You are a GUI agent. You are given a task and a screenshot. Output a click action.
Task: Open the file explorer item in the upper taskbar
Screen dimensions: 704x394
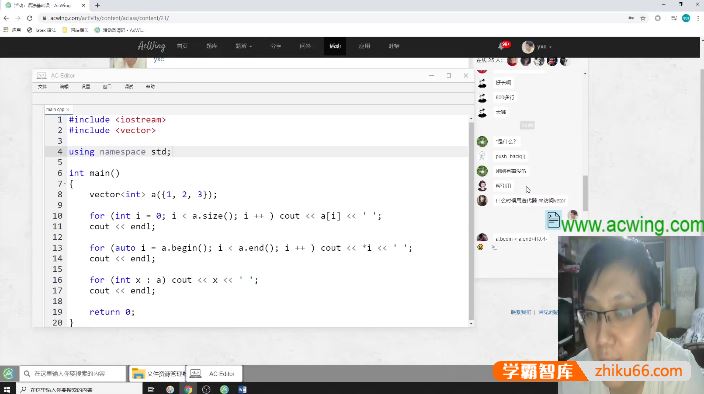click(x=157, y=373)
